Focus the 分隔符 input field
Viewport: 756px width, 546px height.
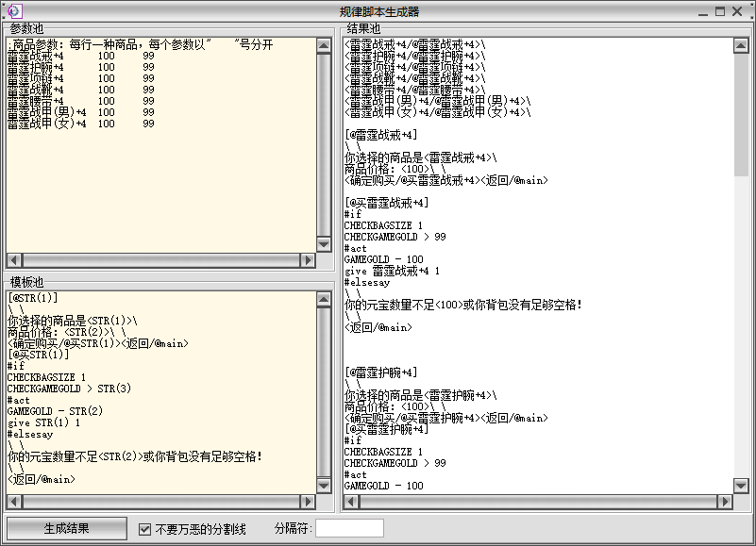pos(349,529)
